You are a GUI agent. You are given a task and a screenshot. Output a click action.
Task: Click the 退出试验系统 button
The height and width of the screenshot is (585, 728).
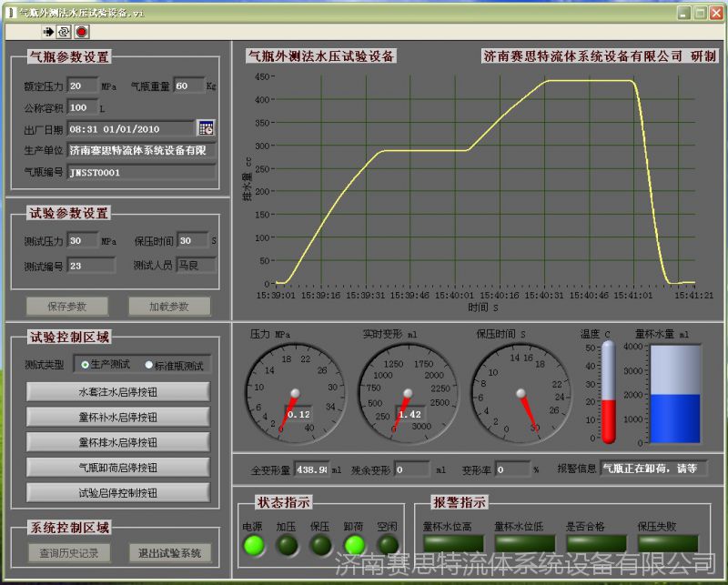170,553
